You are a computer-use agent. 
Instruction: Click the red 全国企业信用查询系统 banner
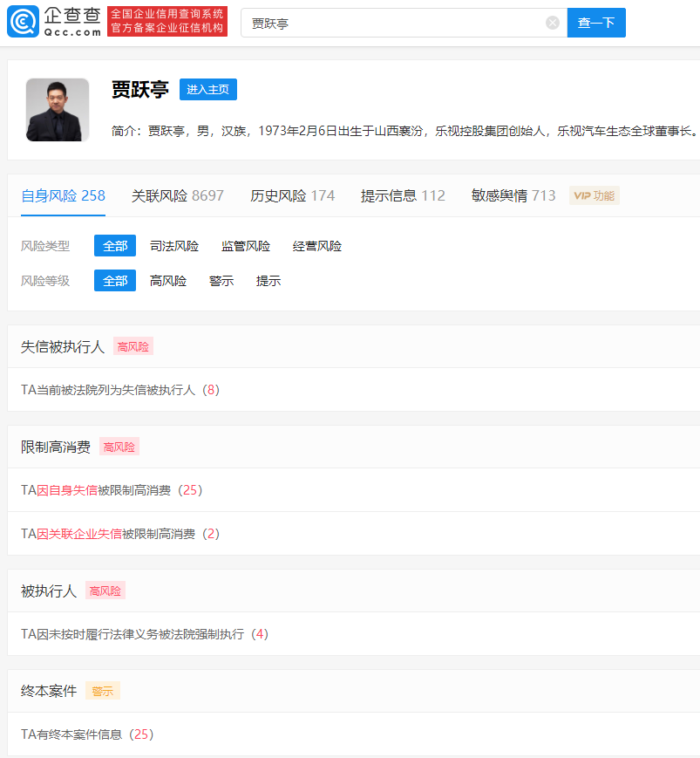pos(167,22)
